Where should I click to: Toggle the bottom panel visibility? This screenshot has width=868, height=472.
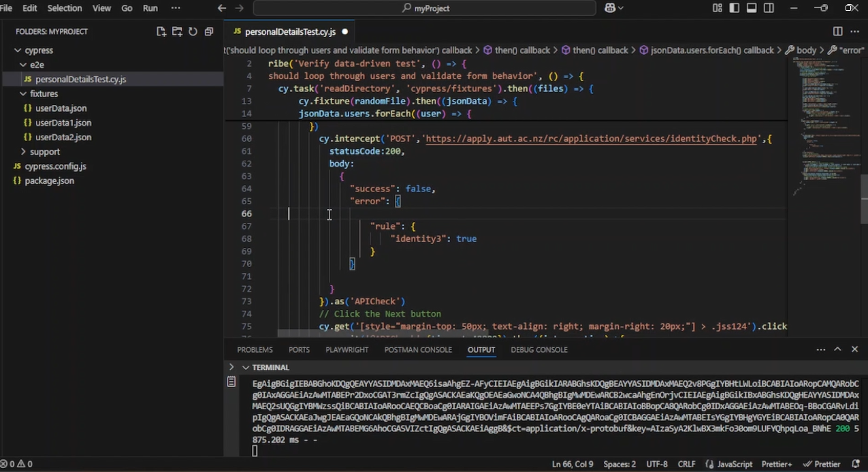(752, 8)
